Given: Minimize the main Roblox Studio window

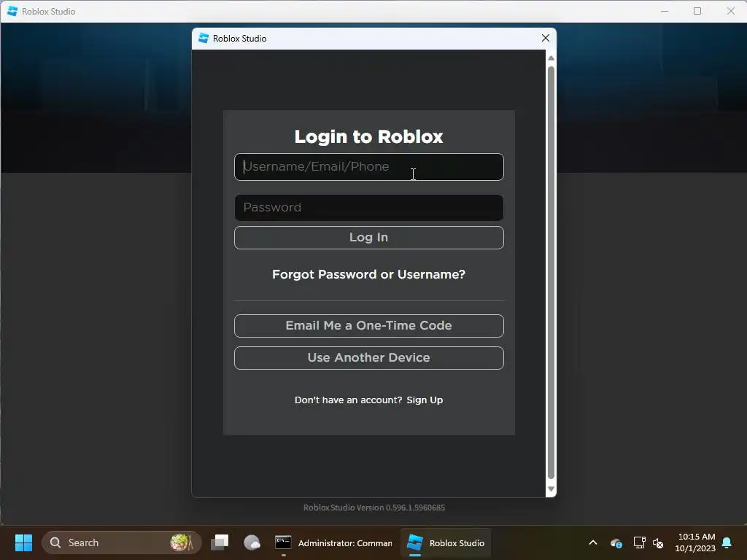Looking at the screenshot, I should (x=665, y=11).
